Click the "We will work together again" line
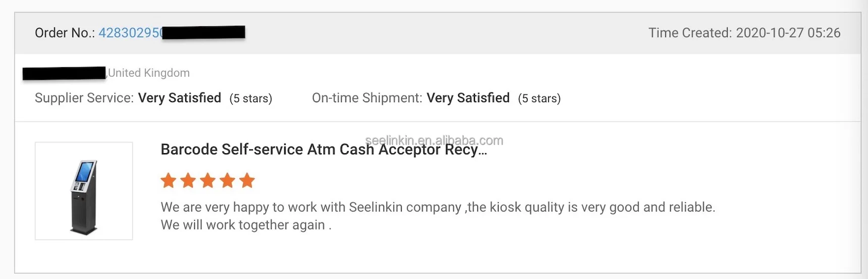The width and height of the screenshot is (868, 279). (246, 225)
